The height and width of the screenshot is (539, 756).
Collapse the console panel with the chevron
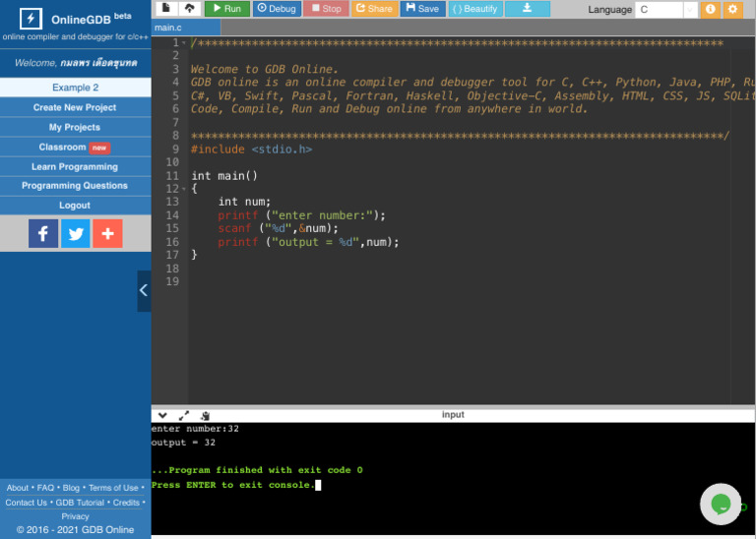coord(162,415)
